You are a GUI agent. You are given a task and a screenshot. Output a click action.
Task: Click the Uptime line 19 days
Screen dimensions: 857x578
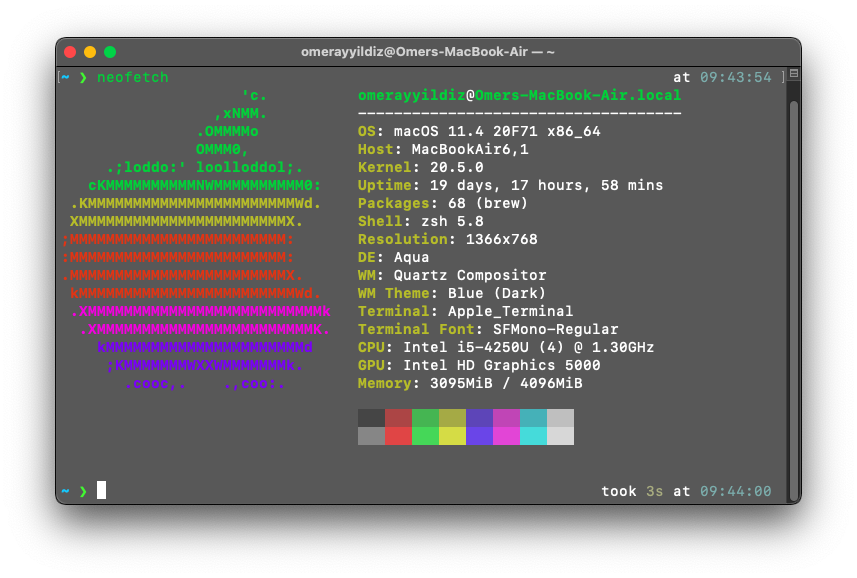(510, 186)
